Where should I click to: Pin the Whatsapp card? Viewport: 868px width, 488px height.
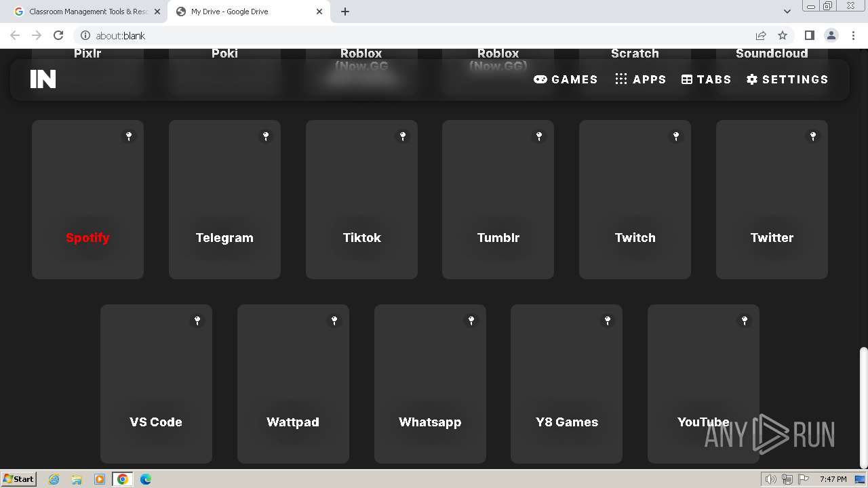pyautogui.click(x=471, y=321)
